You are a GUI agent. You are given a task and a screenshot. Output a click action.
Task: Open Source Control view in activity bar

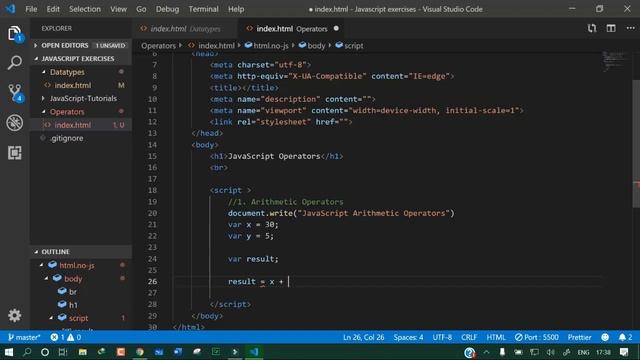[x=15, y=93]
